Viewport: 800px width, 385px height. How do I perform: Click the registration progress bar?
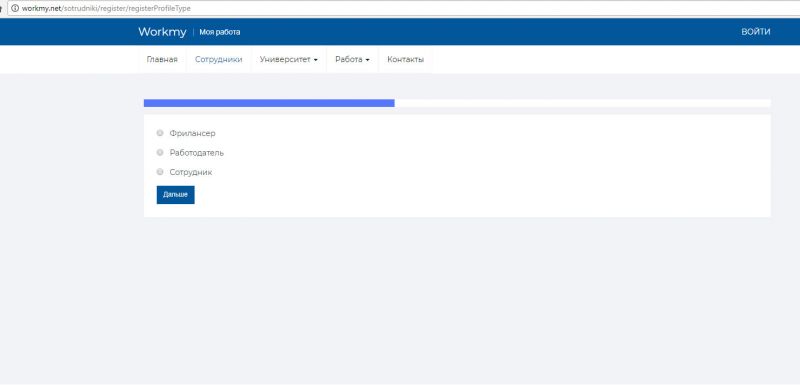click(457, 103)
